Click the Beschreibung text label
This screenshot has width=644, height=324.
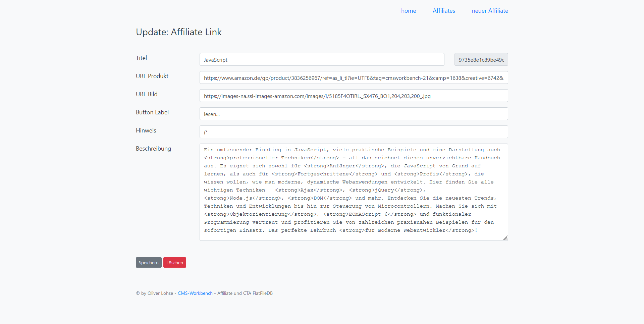click(x=153, y=149)
